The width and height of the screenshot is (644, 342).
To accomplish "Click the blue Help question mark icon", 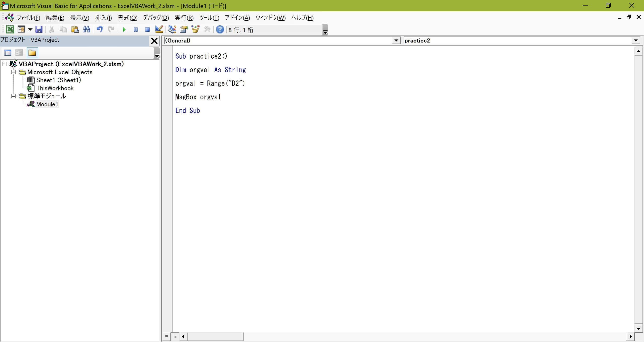I will click(x=220, y=30).
